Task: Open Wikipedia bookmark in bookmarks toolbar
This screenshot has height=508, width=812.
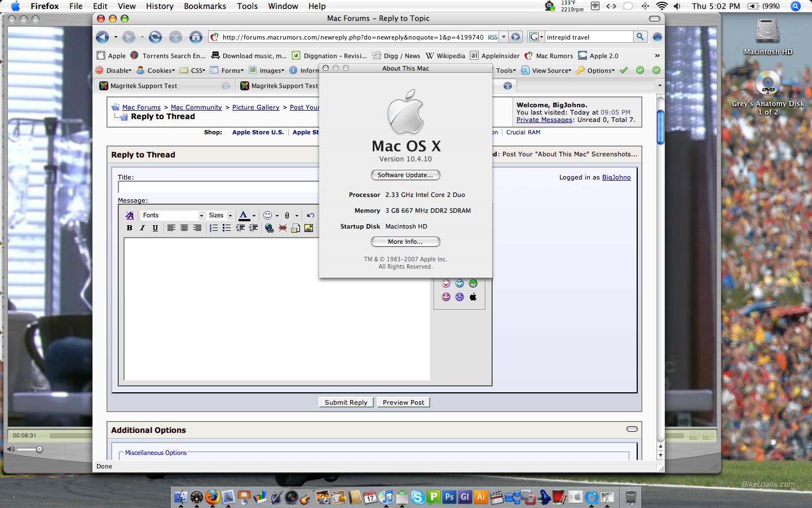Action: [x=445, y=55]
